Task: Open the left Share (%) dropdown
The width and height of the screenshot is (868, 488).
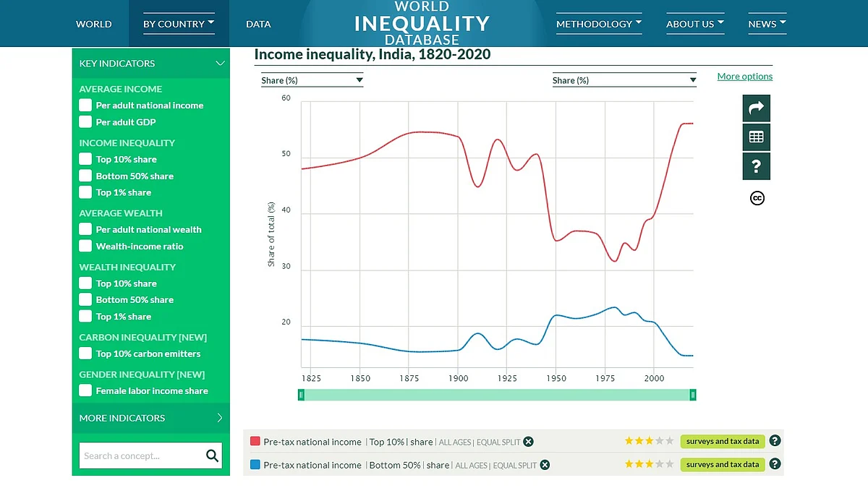Action: click(x=312, y=80)
